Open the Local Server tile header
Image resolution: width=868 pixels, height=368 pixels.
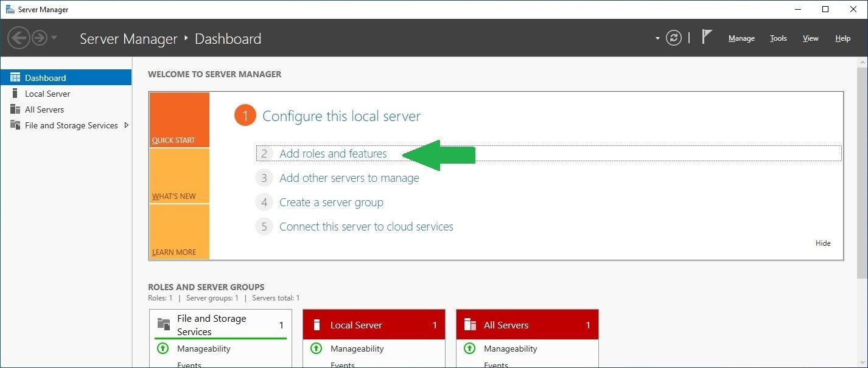374,325
